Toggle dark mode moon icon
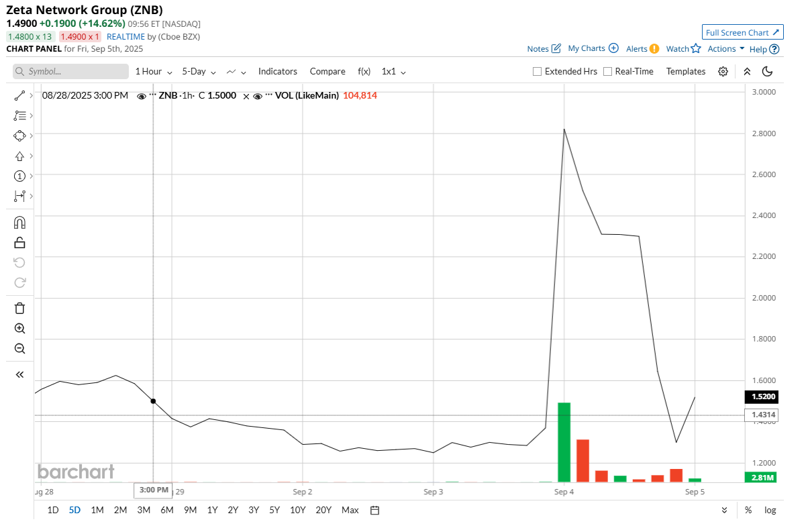This screenshot has height=532, width=810. tap(768, 71)
